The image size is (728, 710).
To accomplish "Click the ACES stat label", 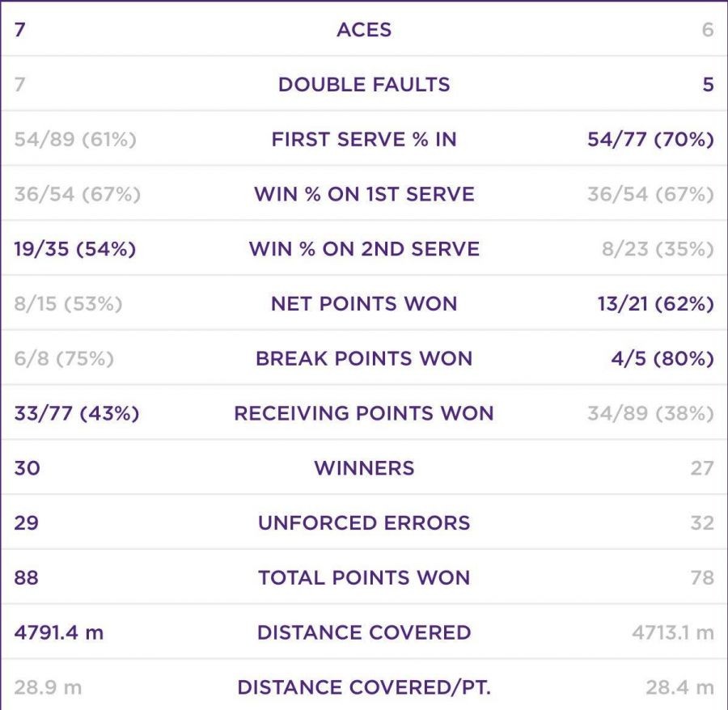I will [364, 30].
